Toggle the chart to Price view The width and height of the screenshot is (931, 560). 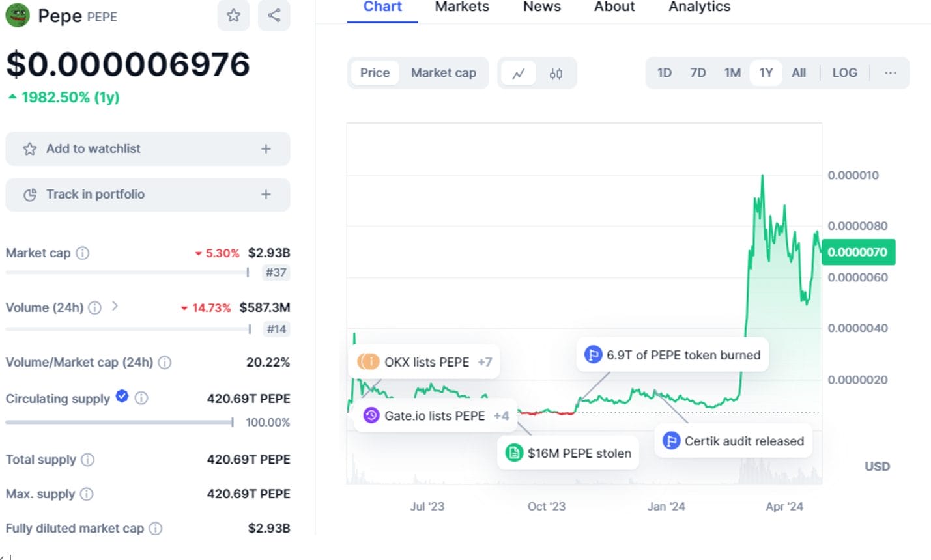pos(375,73)
